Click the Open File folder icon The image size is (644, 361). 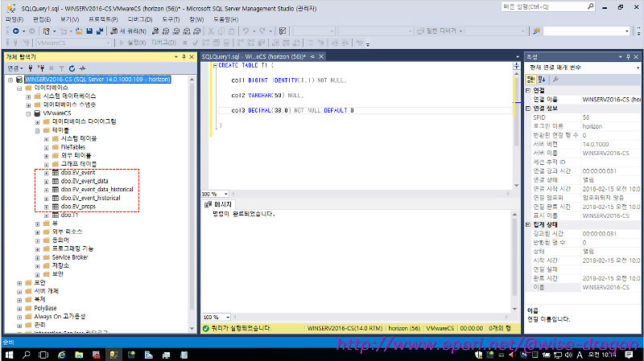79,31
